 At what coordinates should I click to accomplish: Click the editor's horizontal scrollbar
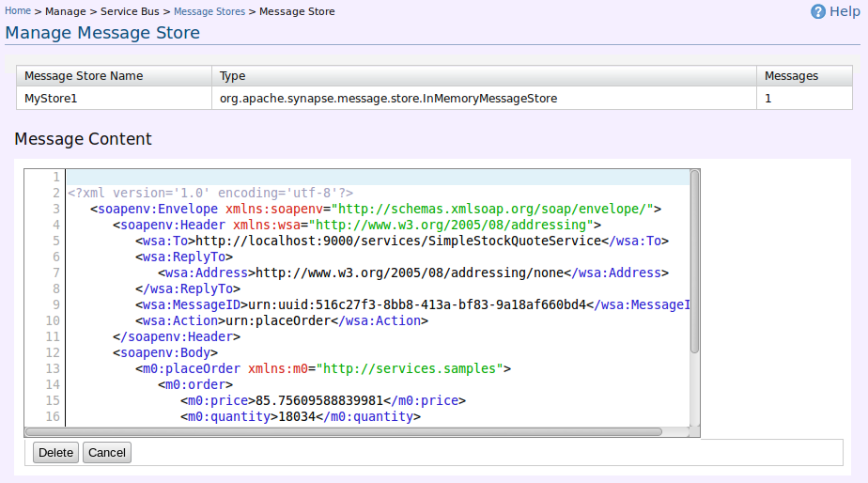pos(357,431)
